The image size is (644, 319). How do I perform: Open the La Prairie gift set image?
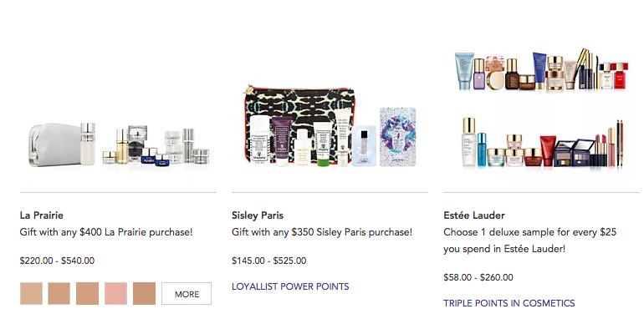(119, 144)
